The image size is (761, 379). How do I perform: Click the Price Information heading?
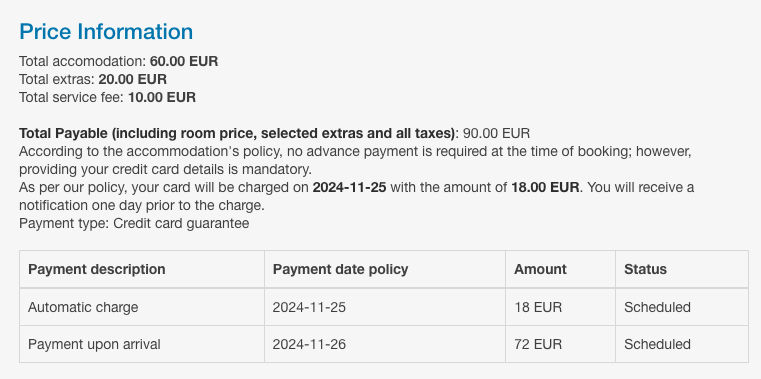pos(106,32)
